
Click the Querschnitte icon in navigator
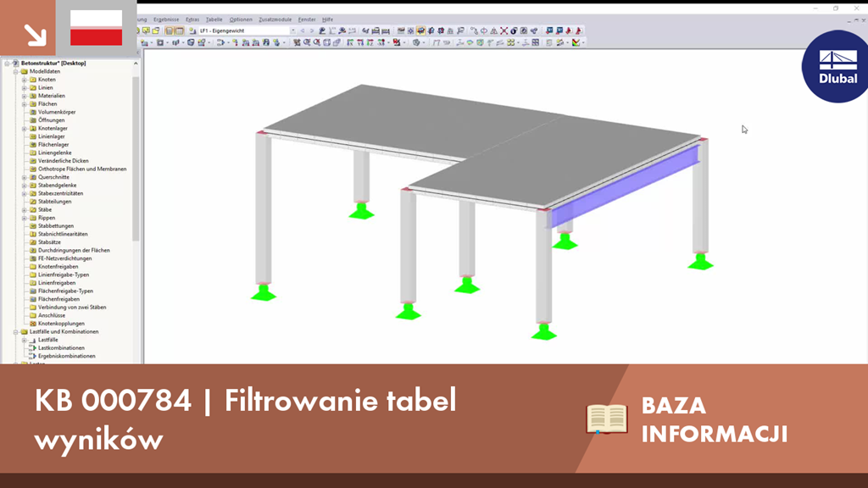click(x=33, y=177)
